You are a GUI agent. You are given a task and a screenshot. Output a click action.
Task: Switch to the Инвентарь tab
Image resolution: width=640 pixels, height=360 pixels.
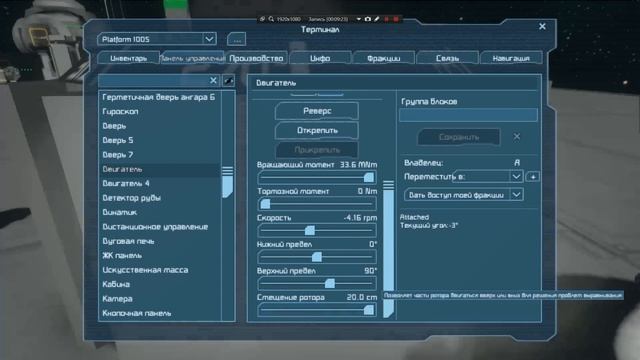click(129, 58)
